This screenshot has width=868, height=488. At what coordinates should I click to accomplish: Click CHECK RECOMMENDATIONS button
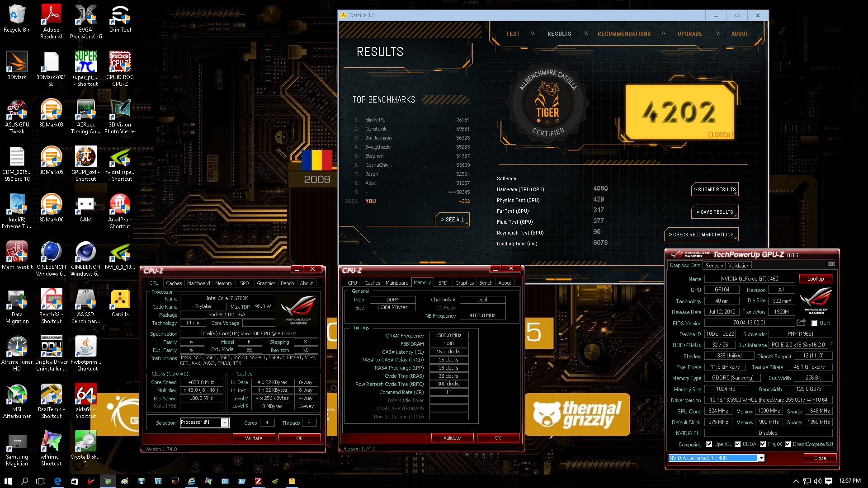(x=701, y=235)
